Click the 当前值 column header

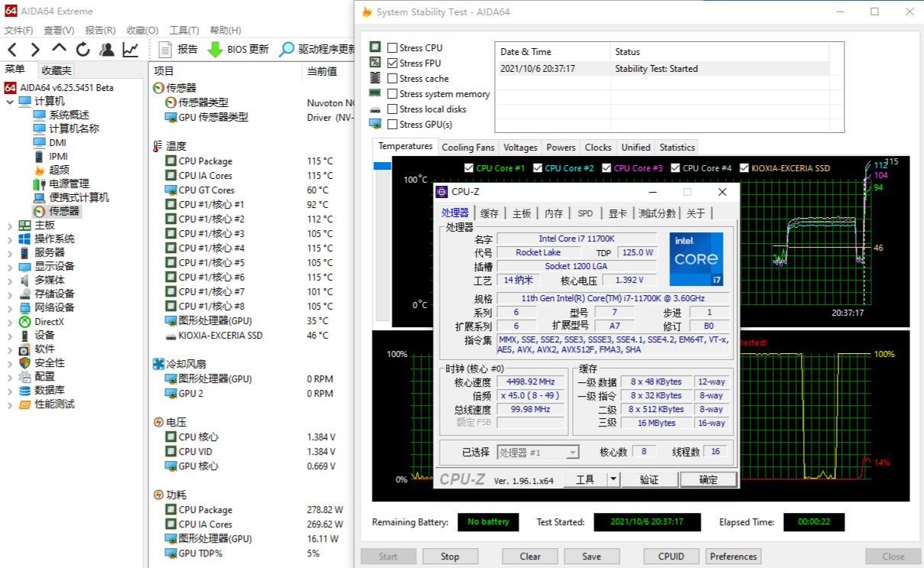[x=322, y=70]
